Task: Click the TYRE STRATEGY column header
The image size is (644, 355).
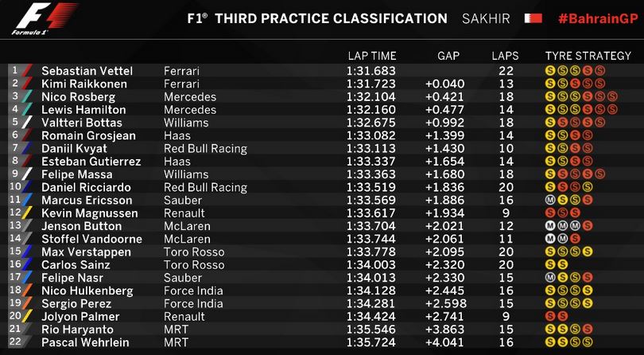Action: click(588, 56)
